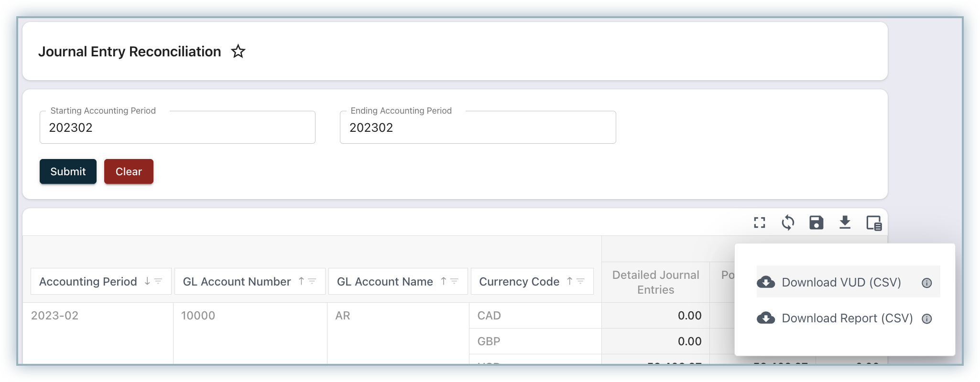Click the save icon in table toolbar
Viewport: 980px width, 382px height.
pyautogui.click(x=816, y=223)
